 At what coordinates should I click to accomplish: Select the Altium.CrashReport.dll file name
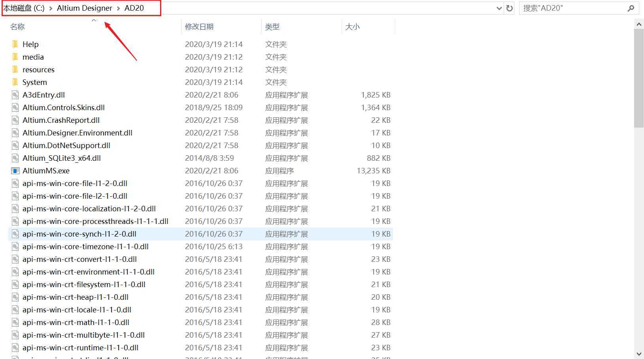[61, 120]
